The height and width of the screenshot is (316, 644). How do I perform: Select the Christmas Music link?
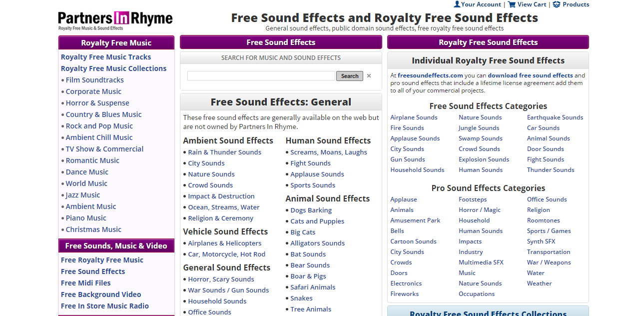click(93, 229)
